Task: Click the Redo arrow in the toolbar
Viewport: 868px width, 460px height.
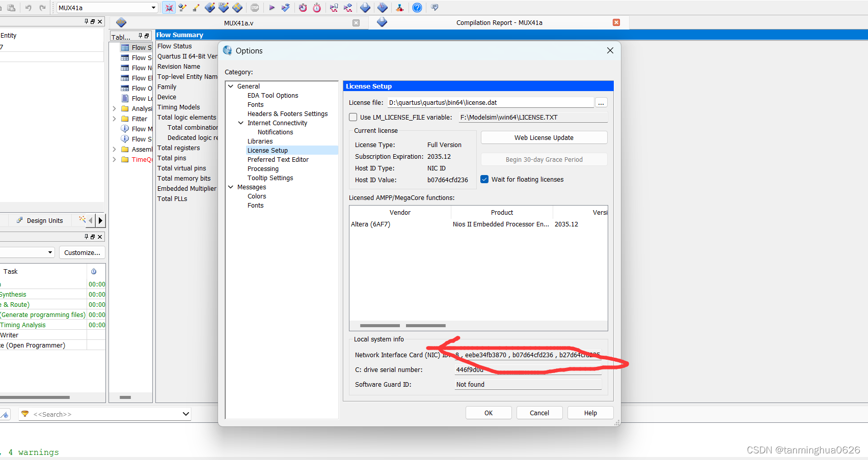Action: [42, 8]
